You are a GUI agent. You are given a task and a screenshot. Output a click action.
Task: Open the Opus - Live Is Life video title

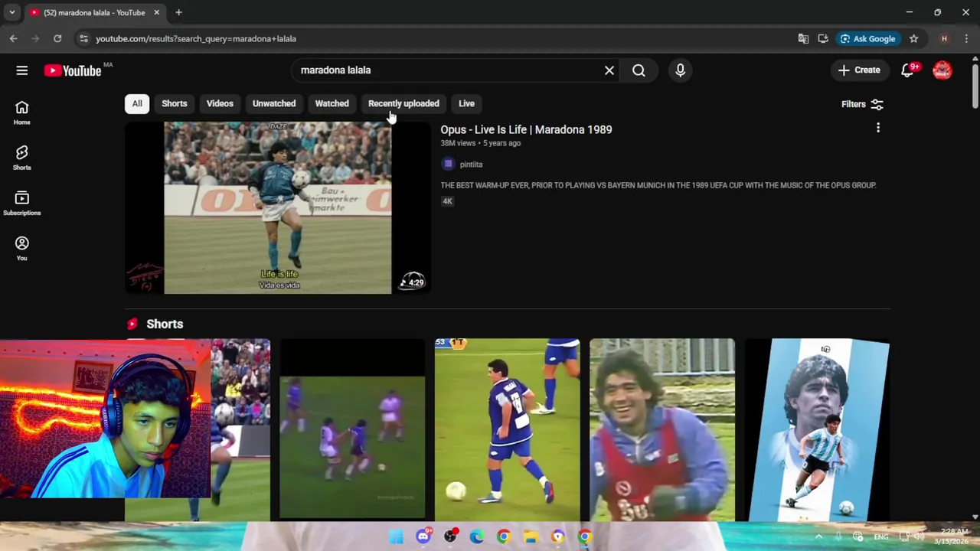click(x=526, y=129)
